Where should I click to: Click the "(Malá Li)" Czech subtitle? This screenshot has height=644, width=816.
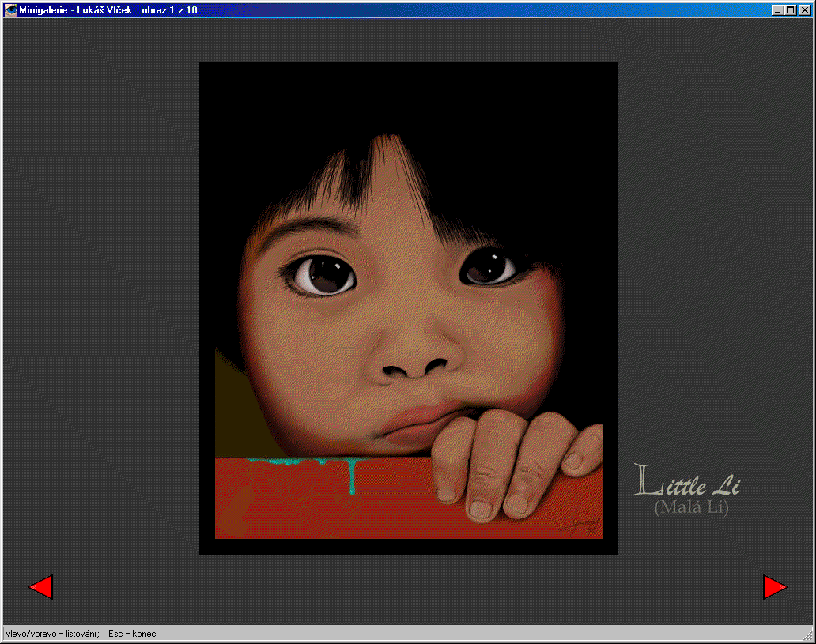pyautogui.click(x=691, y=508)
